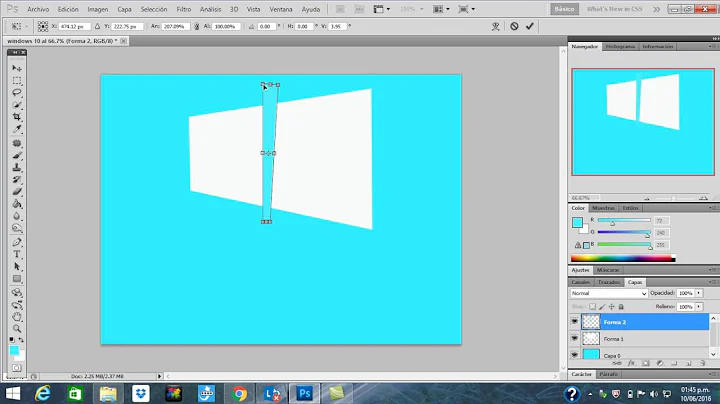720x404 pixels.
Task: Open the Filtro menu
Action: 184,9
